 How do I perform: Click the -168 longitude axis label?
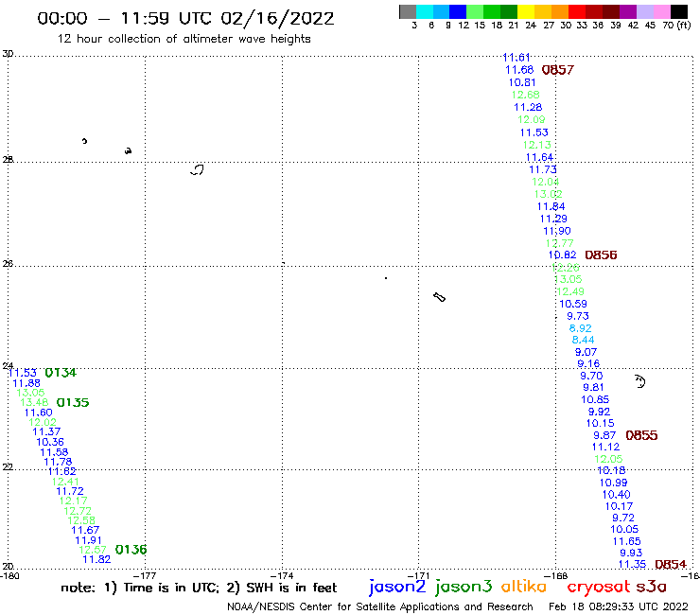(x=556, y=576)
